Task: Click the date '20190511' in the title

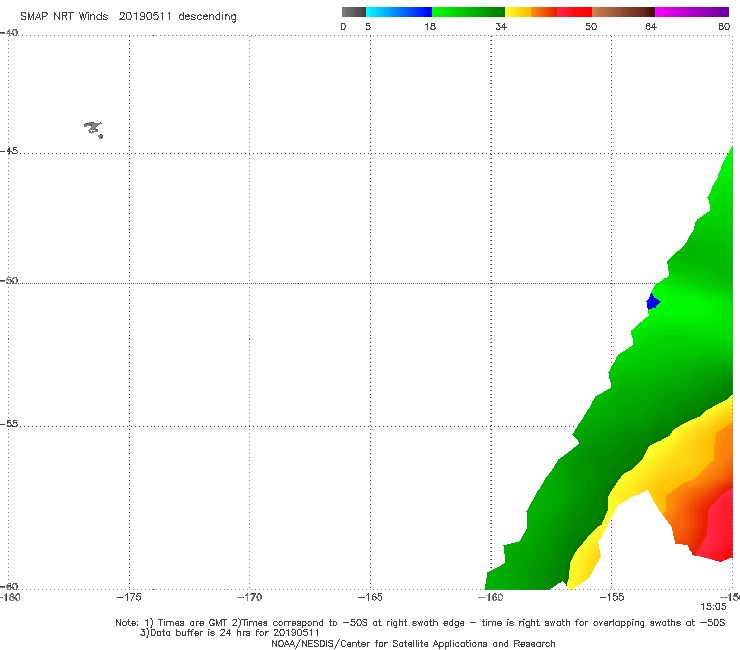Action: pos(145,17)
